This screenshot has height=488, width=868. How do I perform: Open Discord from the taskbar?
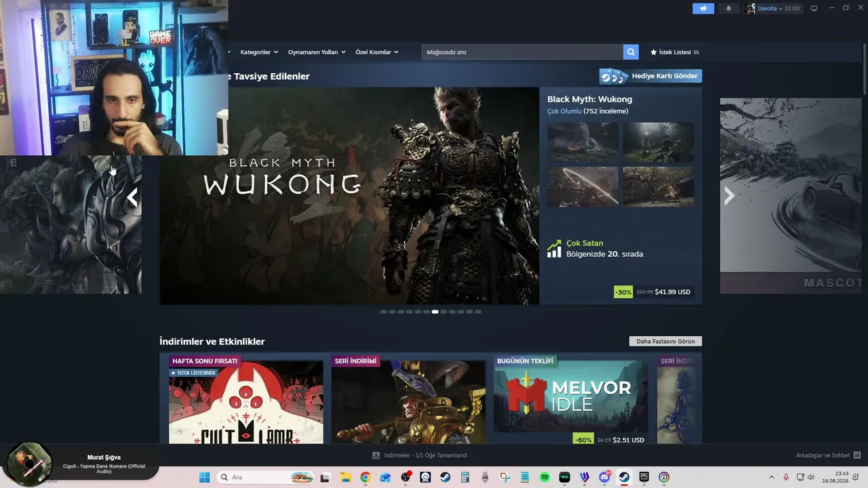tap(604, 477)
